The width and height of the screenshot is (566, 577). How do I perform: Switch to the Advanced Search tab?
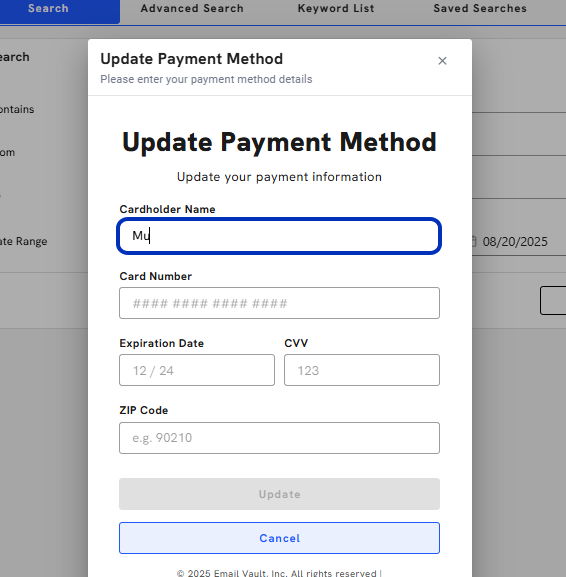(x=192, y=8)
